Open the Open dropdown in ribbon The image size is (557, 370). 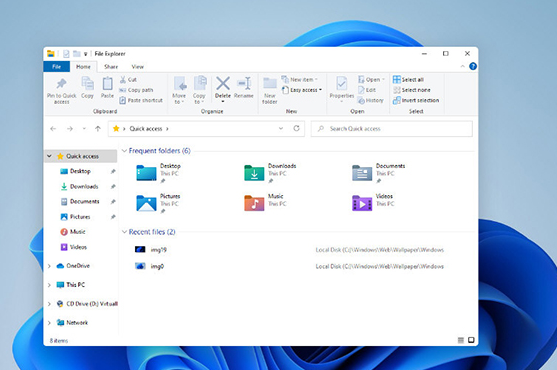click(371, 80)
